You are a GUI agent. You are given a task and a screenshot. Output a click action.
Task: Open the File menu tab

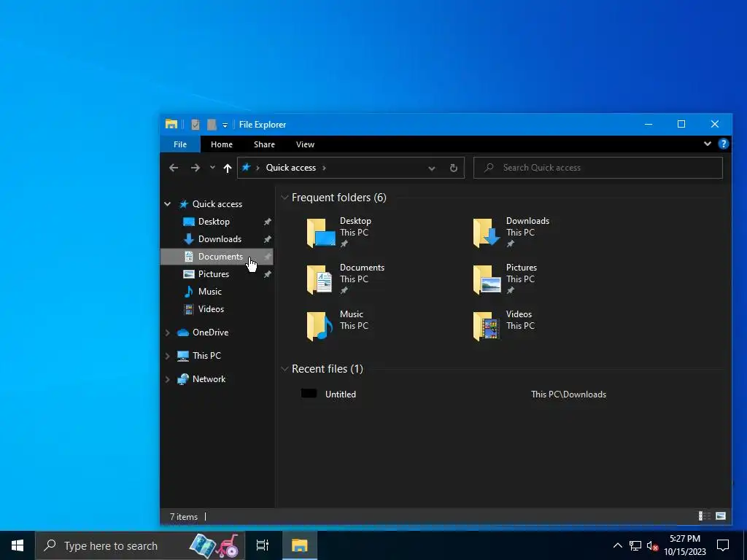coord(180,144)
